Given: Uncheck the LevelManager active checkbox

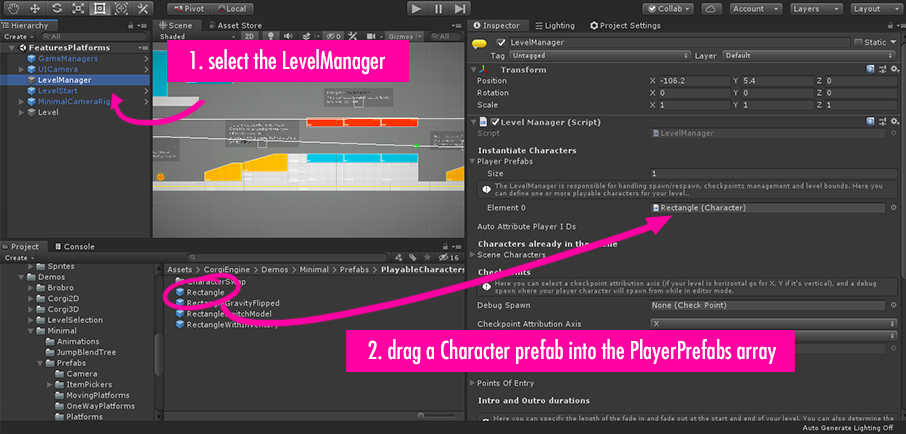Looking at the screenshot, I should pyautogui.click(x=501, y=42).
